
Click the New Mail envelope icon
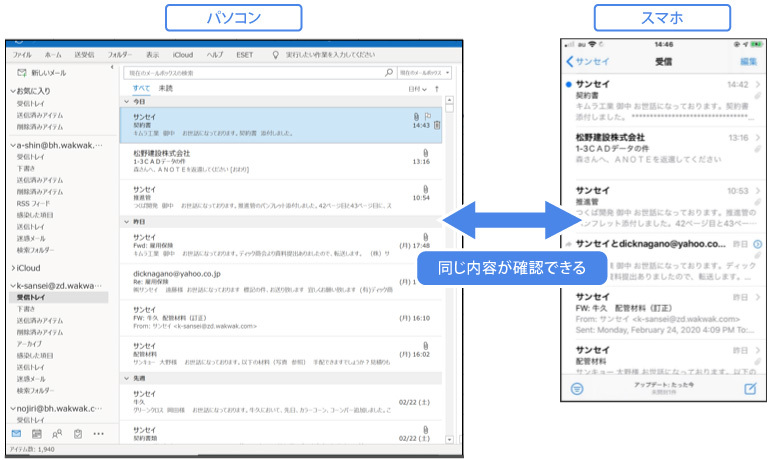[x=21, y=73]
